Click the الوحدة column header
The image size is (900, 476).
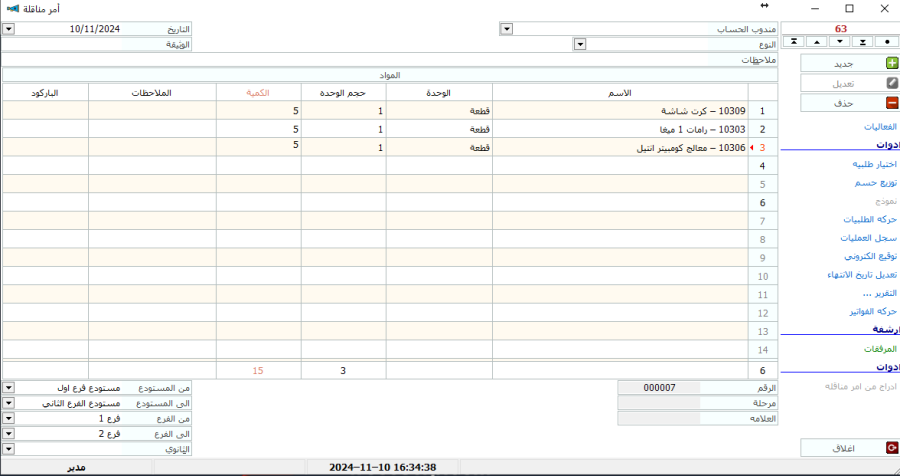click(x=439, y=93)
